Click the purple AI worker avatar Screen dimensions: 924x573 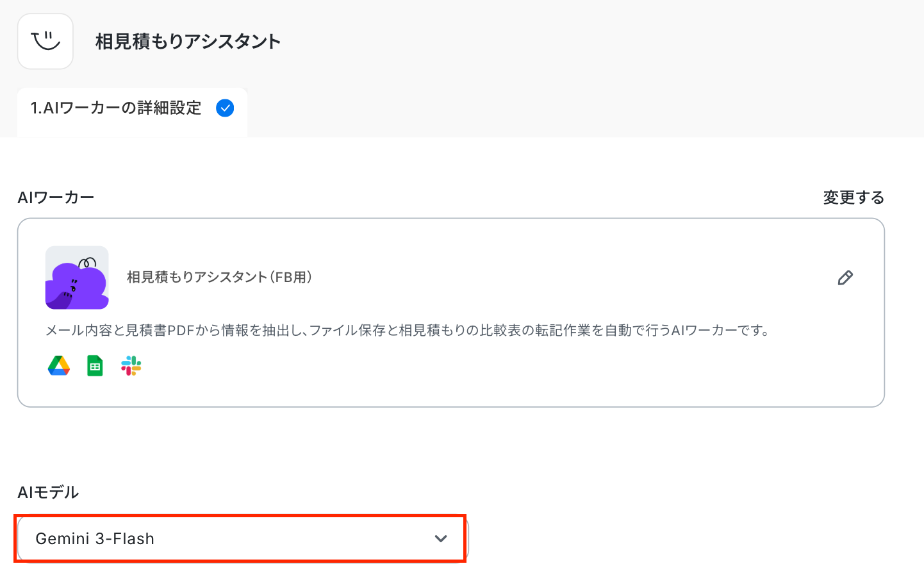coord(77,278)
